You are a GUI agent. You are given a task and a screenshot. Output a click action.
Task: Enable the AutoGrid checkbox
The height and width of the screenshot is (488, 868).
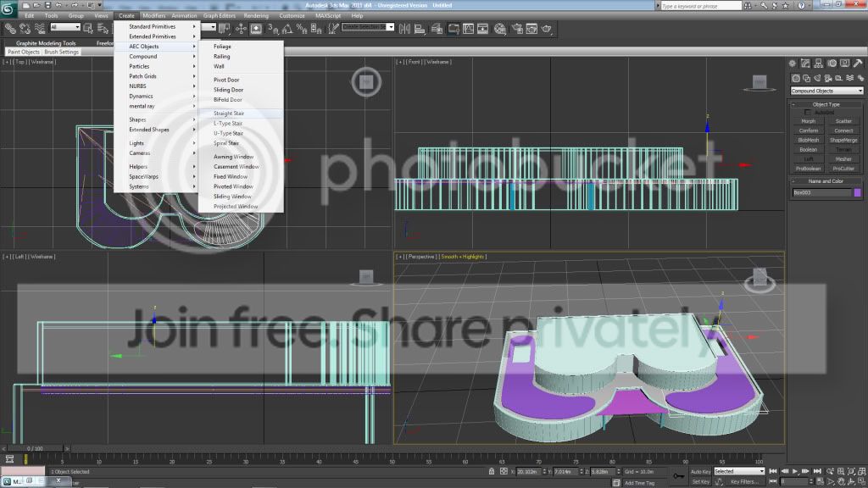click(808, 113)
